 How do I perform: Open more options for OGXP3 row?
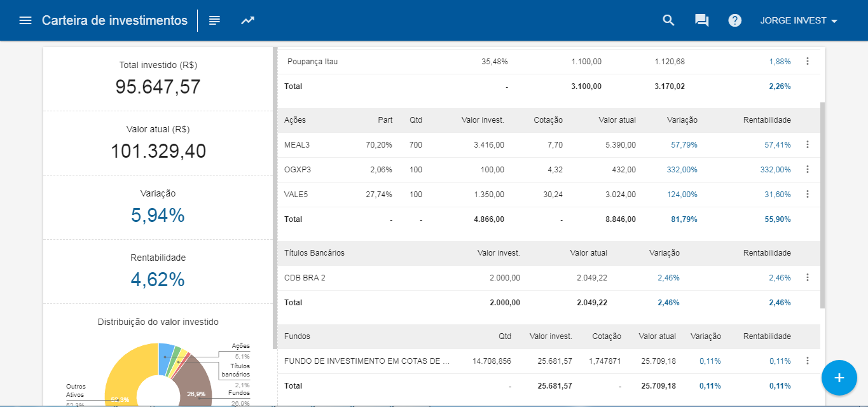point(808,169)
